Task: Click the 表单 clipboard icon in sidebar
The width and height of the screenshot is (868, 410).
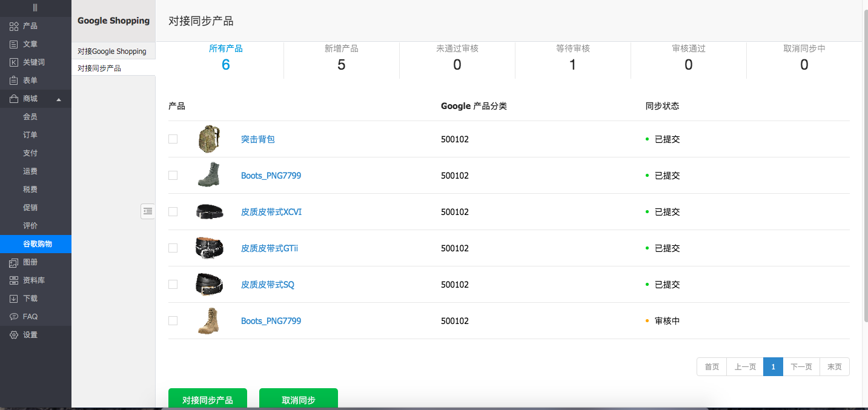Action: click(14, 81)
